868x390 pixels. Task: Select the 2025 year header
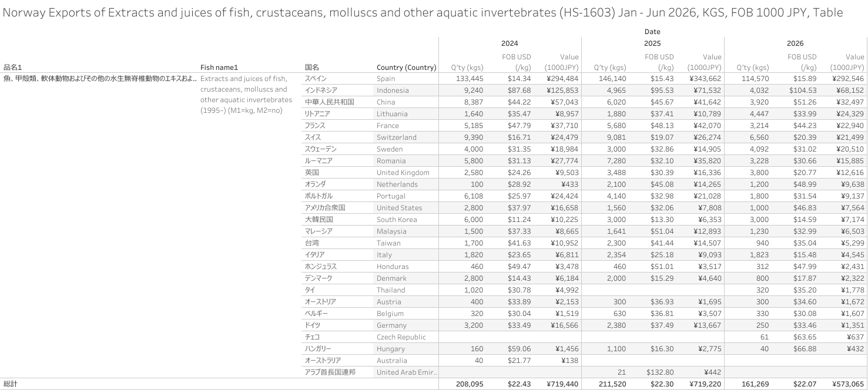[652, 43]
